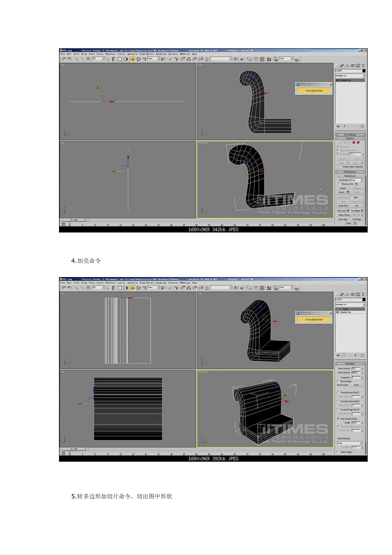Enable Select Edges checkbox
The height and width of the screenshot is (555, 392).
point(338,452)
